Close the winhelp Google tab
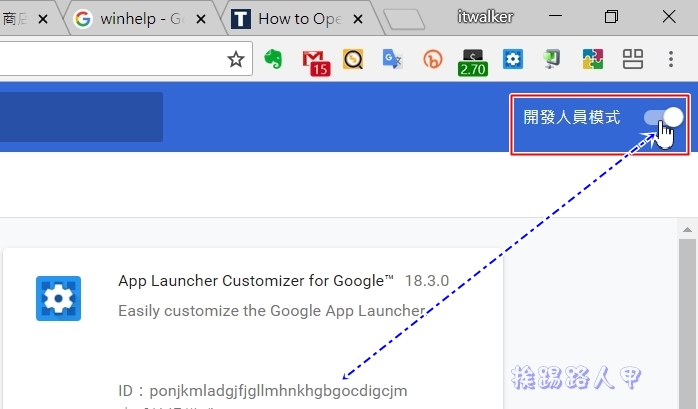The image size is (698, 409). pos(201,19)
